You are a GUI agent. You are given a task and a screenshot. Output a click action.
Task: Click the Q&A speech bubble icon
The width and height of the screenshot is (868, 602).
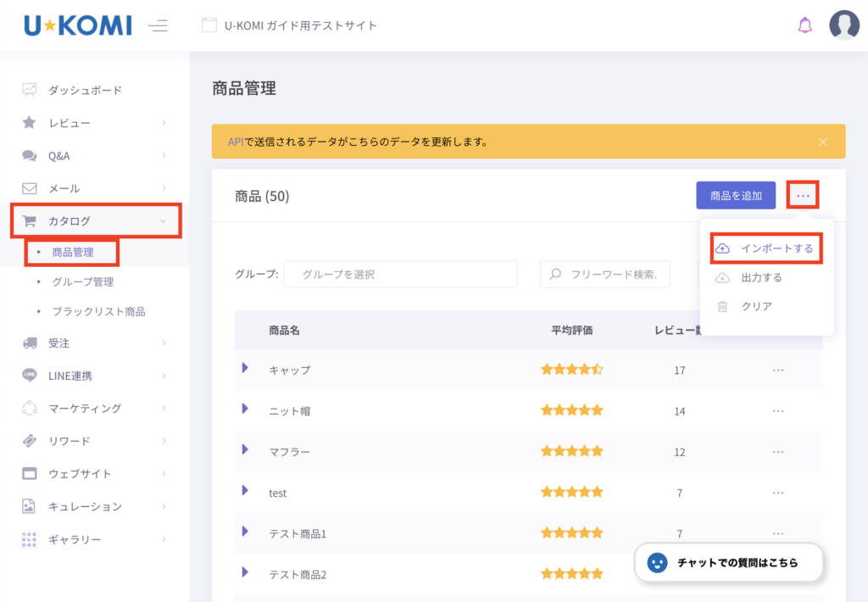[x=30, y=156]
